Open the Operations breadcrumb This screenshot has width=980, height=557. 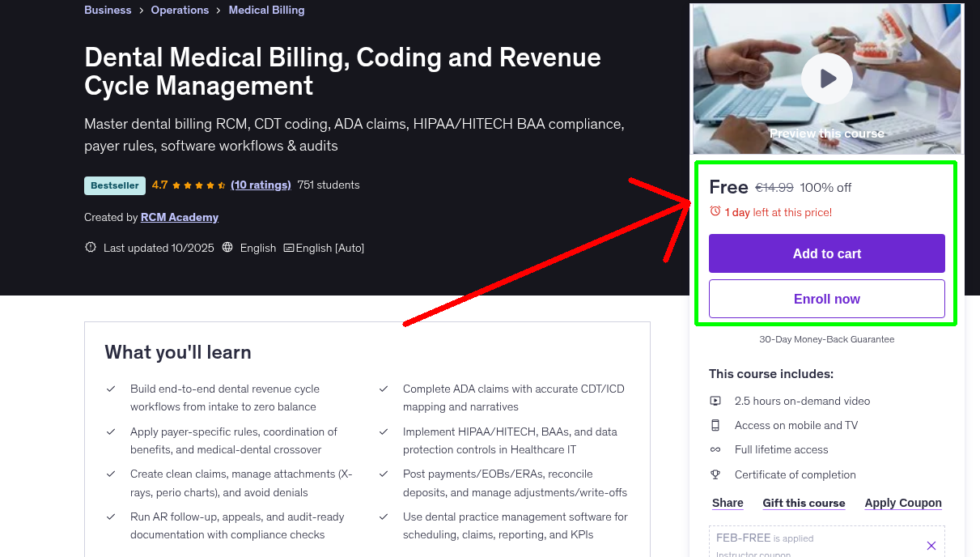[x=180, y=10]
